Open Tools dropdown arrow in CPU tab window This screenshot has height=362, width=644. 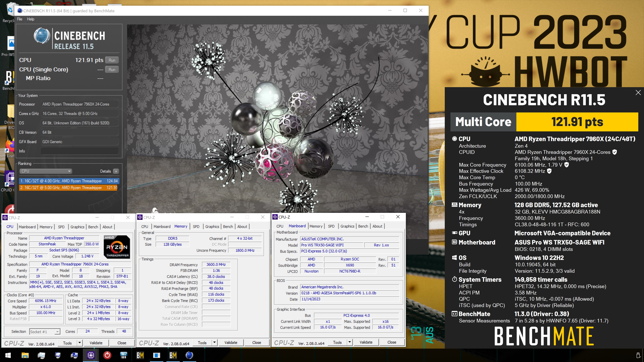tap(79, 343)
